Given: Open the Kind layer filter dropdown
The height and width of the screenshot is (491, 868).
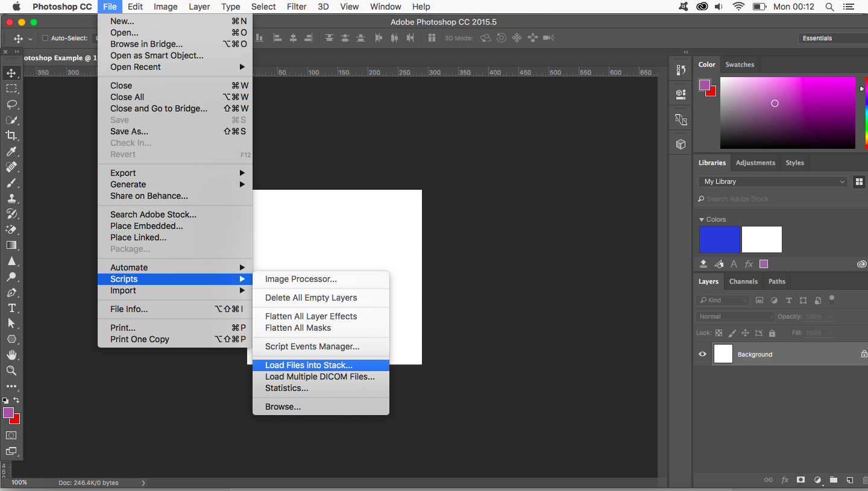Looking at the screenshot, I should (723, 300).
